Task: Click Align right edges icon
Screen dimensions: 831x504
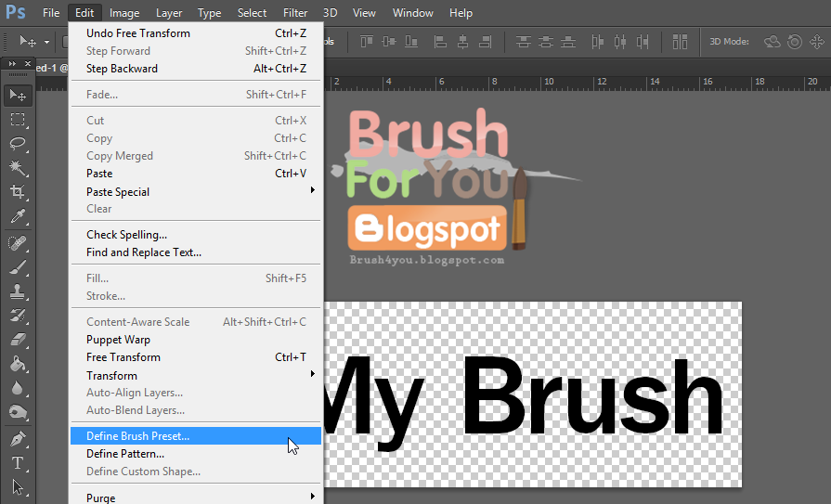Action: click(x=485, y=42)
